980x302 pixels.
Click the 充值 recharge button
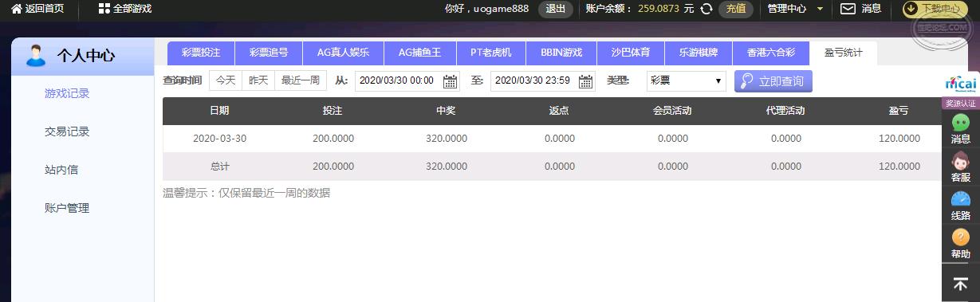click(736, 9)
